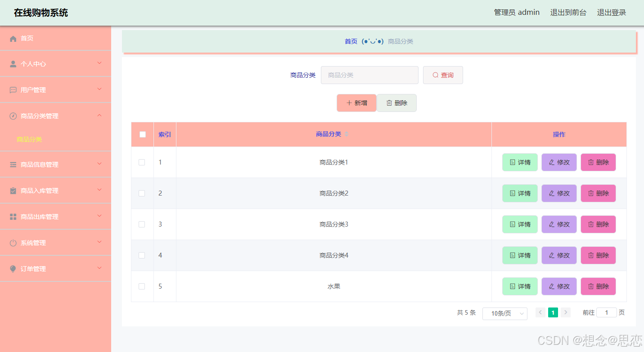Click the 在线购物系统 title
Screen dimensions: 644x352
[41, 13]
